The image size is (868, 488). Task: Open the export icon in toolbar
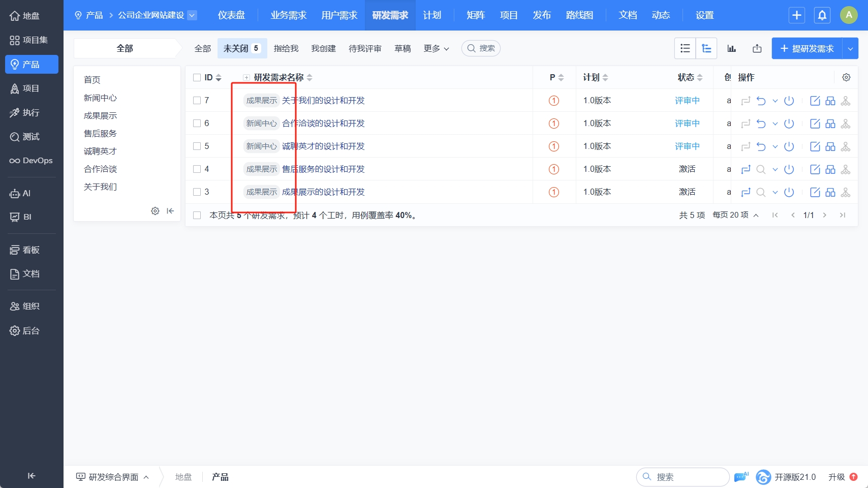tap(757, 48)
